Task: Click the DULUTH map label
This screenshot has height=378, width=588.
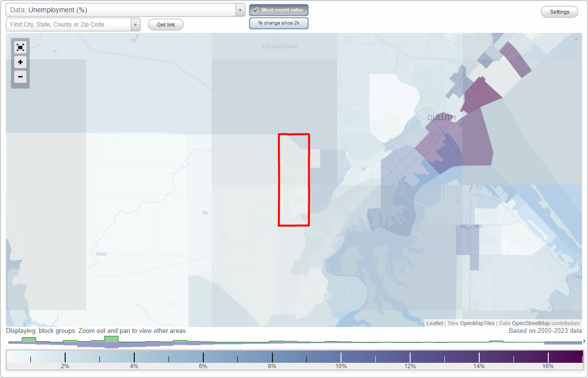Action: point(441,118)
